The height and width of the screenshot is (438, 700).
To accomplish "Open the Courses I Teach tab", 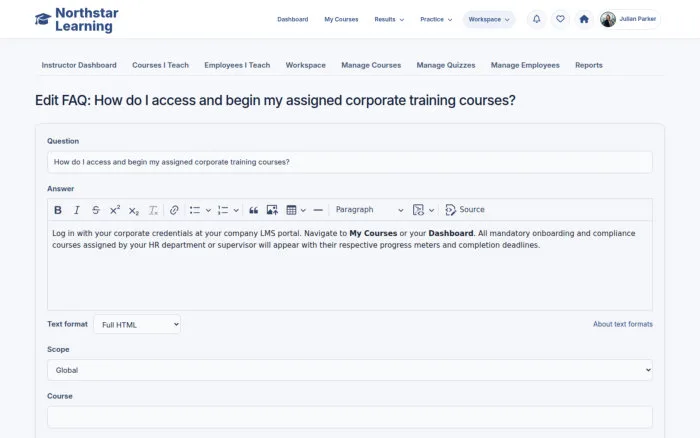I will pos(160,65).
